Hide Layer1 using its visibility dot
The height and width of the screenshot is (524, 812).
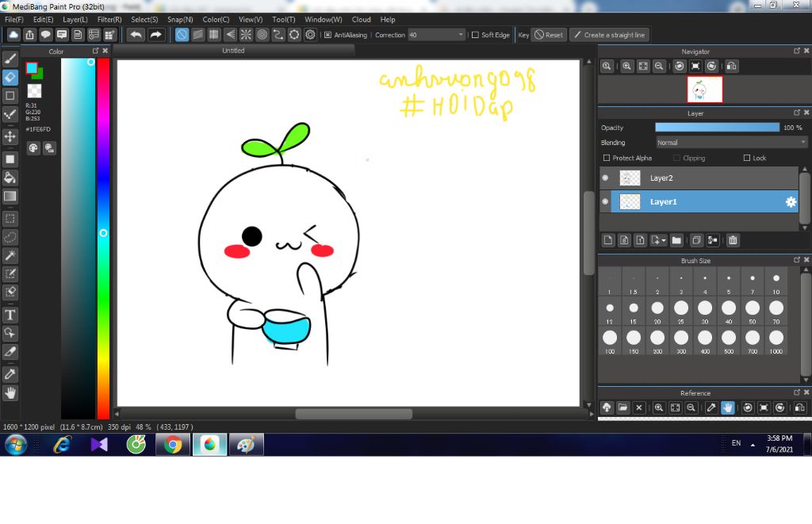[x=605, y=202]
